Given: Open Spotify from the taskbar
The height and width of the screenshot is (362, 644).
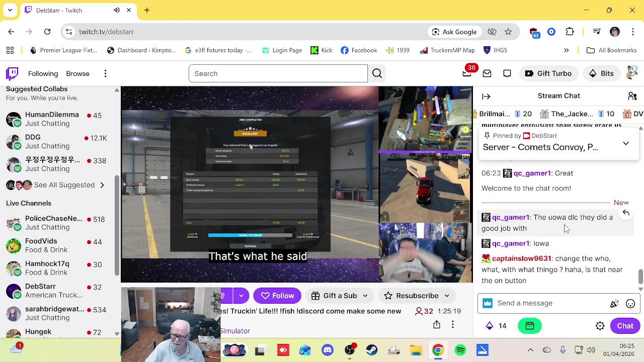Looking at the screenshot, I should 460,350.
